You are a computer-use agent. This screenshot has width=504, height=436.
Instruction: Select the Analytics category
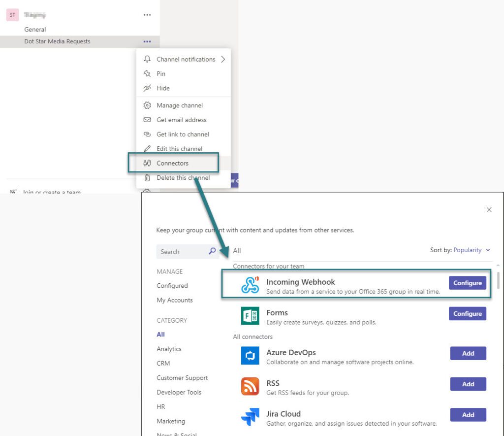pos(169,349)
